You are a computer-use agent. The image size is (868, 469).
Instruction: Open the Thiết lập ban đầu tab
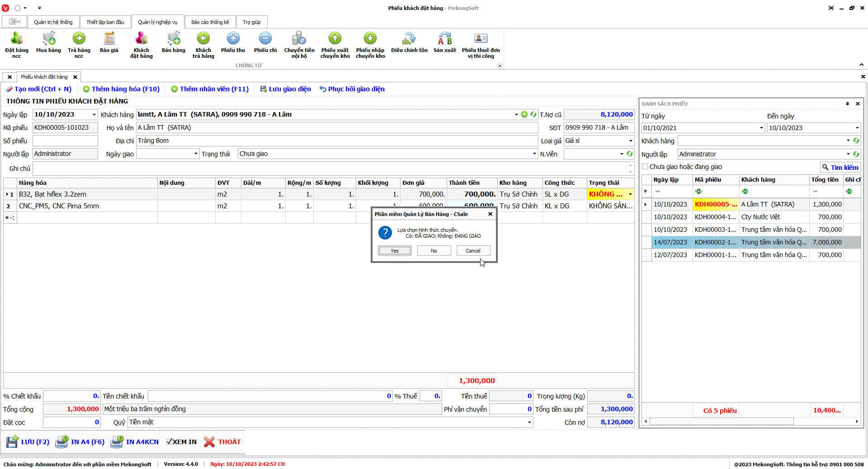[x=105, y=22]
